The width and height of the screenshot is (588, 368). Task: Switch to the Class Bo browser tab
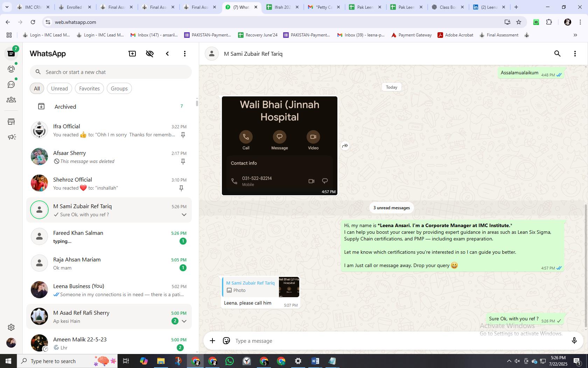[x=447, y=7]
